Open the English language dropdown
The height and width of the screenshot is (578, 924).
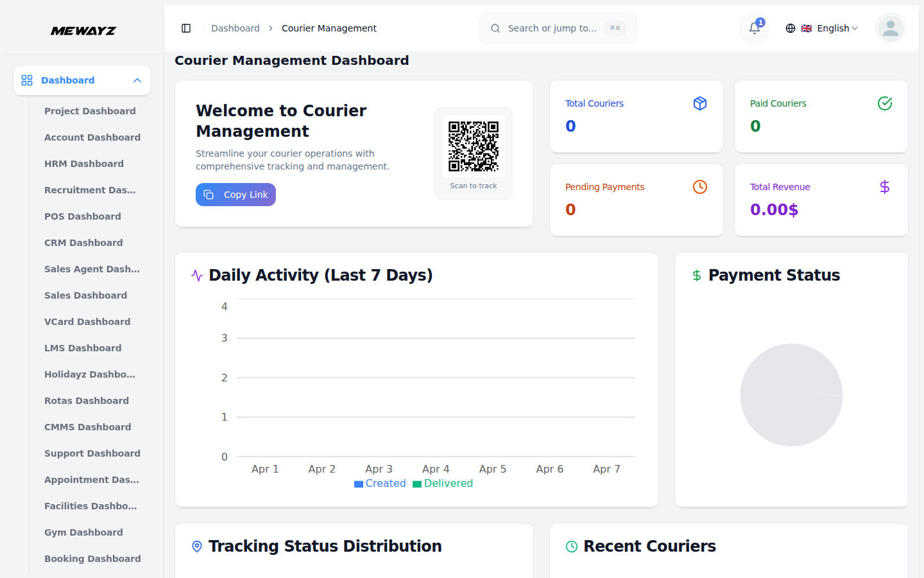[x=831, y=28]
